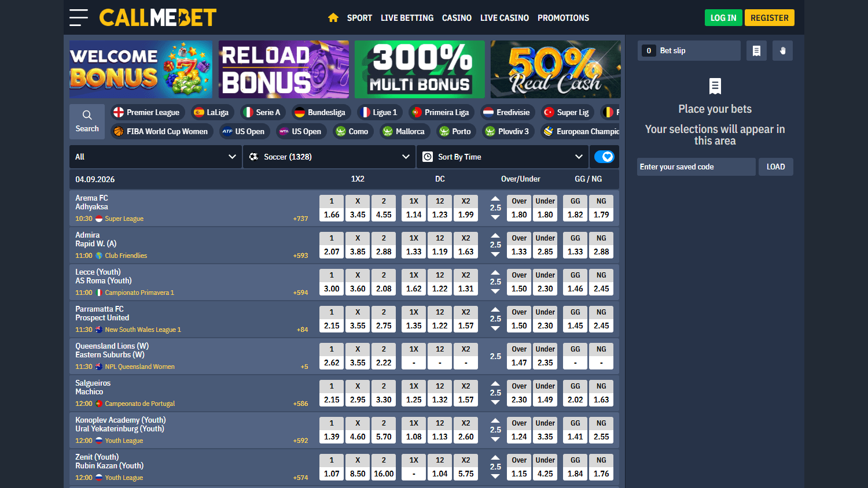
Task: Select Plovdiv 3 tennis chip
Action: coord(508,131)
